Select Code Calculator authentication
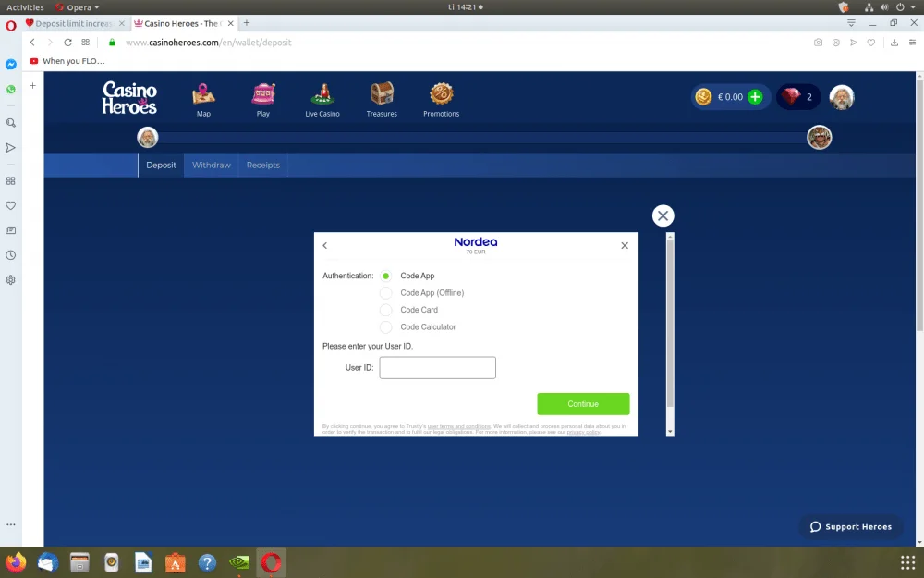The width and height of the screenshot is (924, 578). coord(385,327)
